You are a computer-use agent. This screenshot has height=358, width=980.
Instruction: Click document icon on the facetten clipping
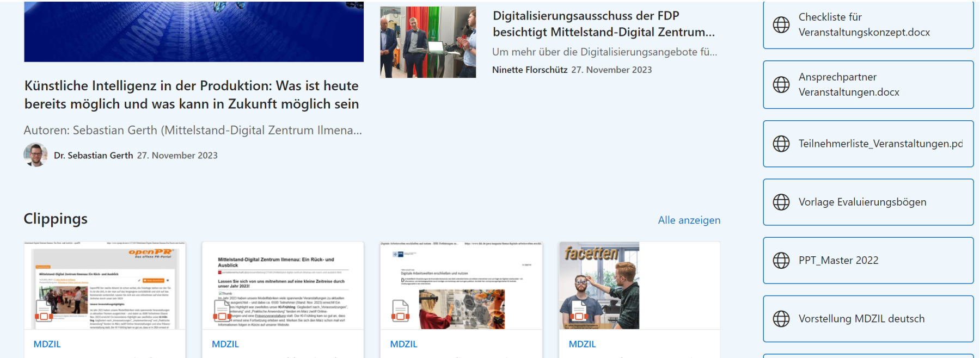point(579,311)
